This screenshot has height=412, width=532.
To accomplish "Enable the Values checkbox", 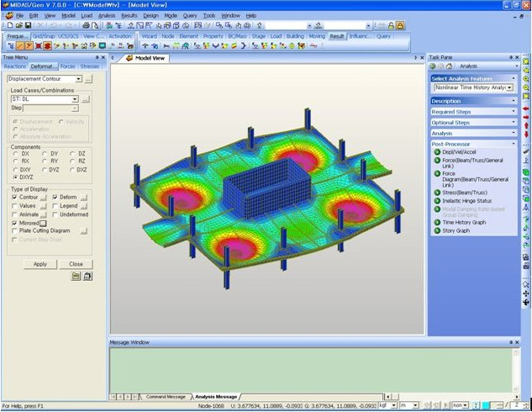I will tap(14, 206).
